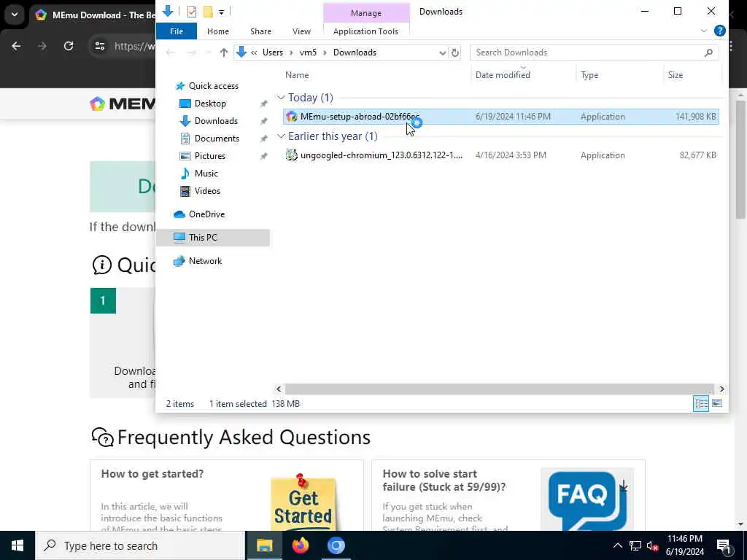Click the muted volume tray icon
Screen dimensions: 747x560
652,545
